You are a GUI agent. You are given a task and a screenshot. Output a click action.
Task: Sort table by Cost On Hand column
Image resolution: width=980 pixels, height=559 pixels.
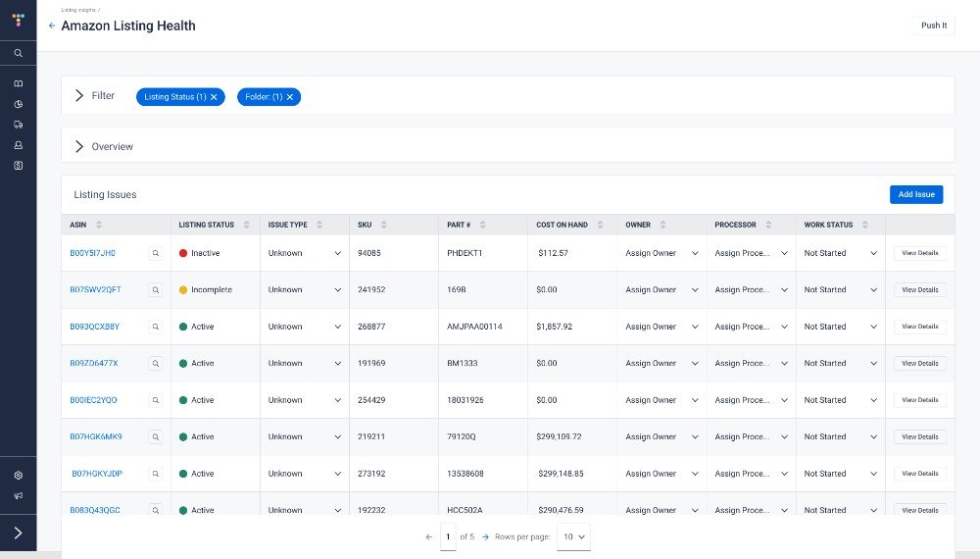(x=600, y=225)
